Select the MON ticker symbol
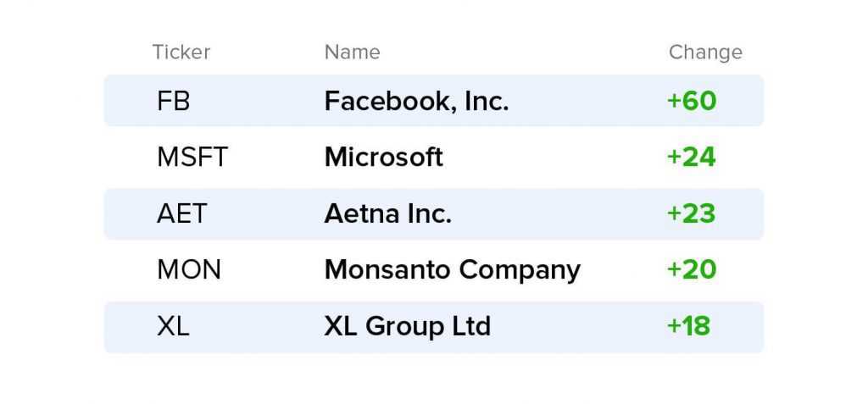Viewport: 868px width, 404px height. [x=189, y=270]
